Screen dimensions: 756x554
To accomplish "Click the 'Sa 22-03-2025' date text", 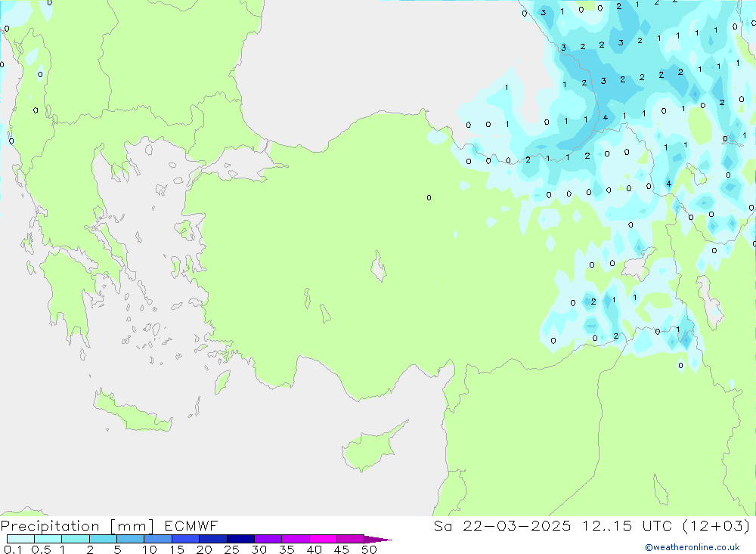I will (503, 525).
